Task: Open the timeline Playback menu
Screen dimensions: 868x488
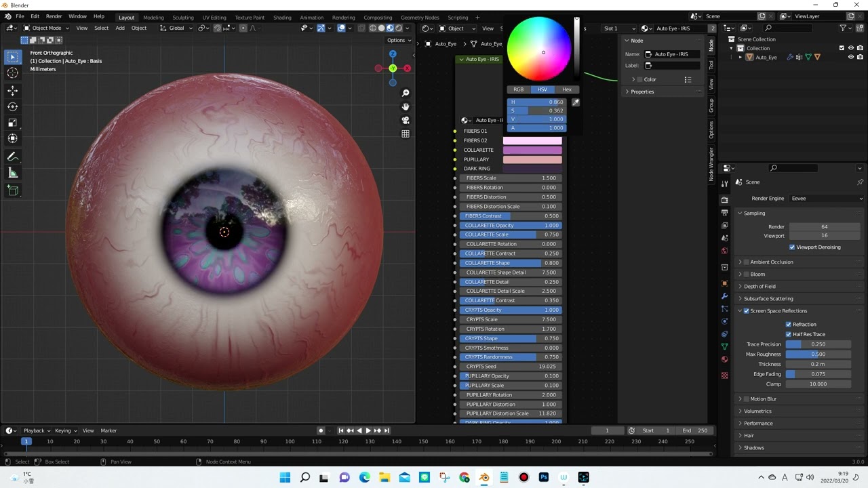Action: (37, 430)
